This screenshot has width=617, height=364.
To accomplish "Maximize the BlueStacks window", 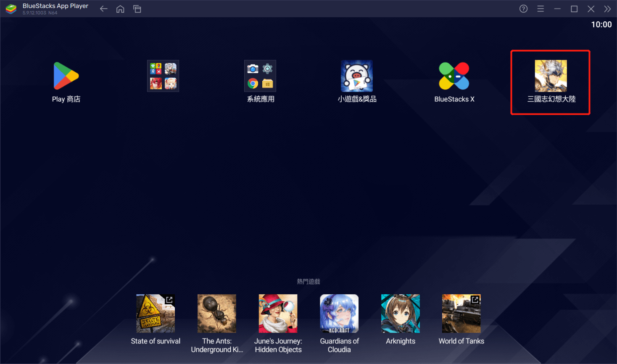I will (x=574, y=9).
